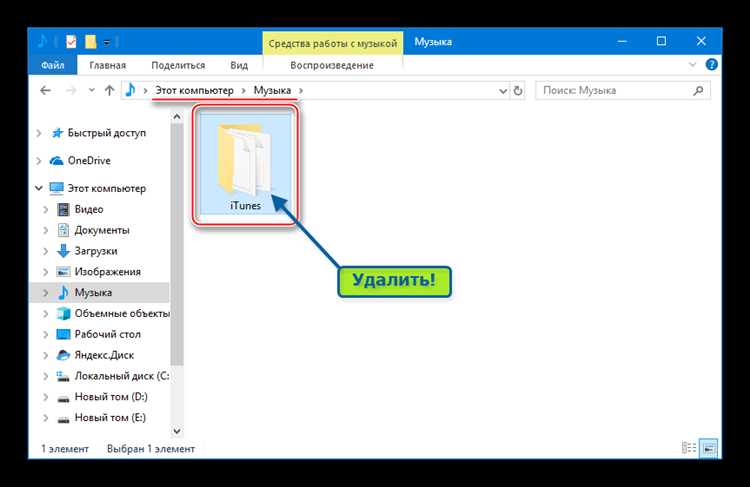The height and width of the screenshot is (487, 750).
Task: Select the Средства работы с музыкой contextual tab
Action: click(333, 43)
